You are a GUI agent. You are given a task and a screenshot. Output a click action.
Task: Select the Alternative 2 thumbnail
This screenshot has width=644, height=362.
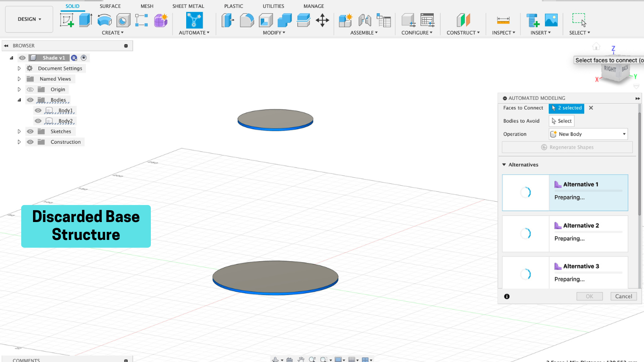tap(525, 234)
